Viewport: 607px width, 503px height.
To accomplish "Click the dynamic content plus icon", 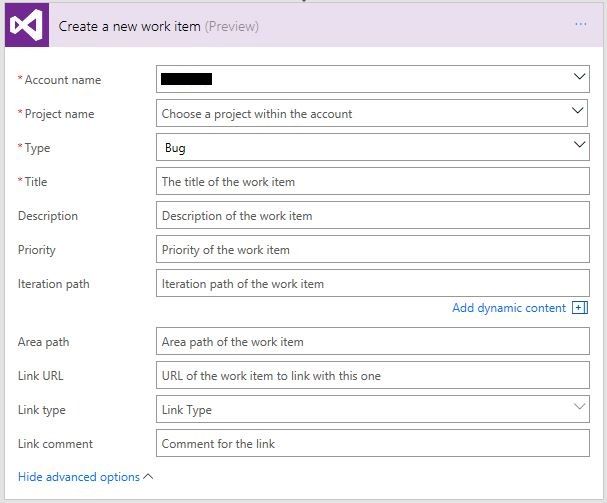I will 580,308.
